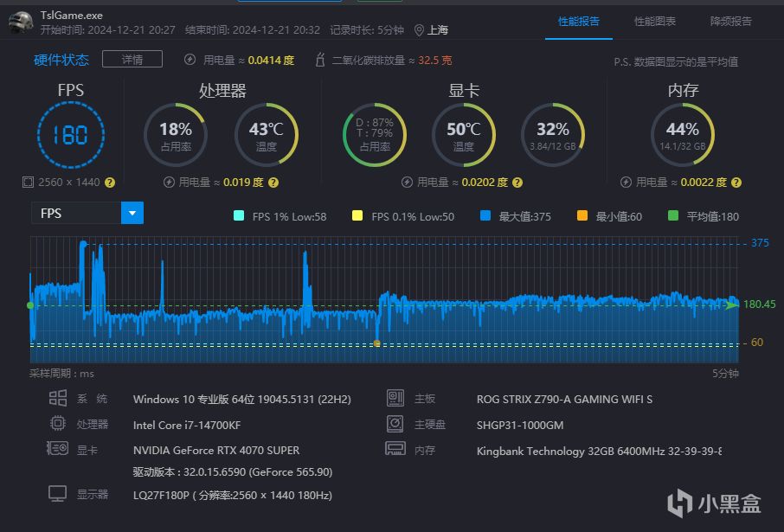
Task: Click the processor power usage lightning icon
Action: coord(169,182)
